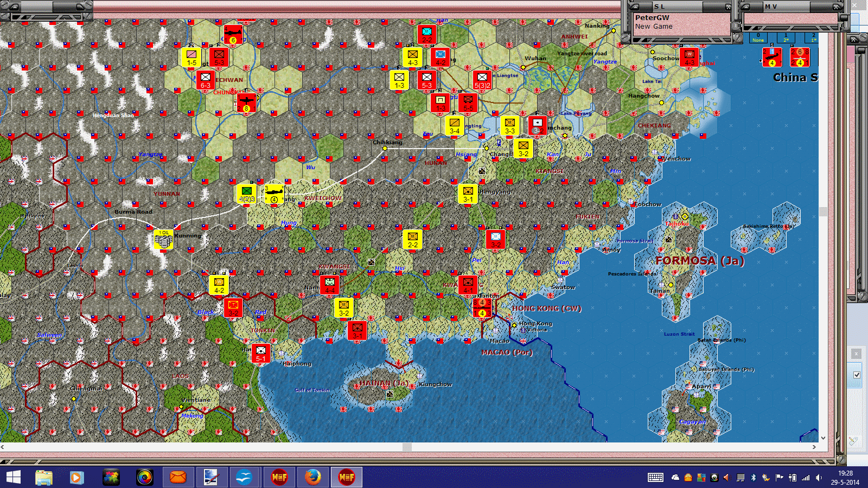868x488 pixels.
Task: Open the on-screen keyboard tray icon
Action: coord(655,478)
